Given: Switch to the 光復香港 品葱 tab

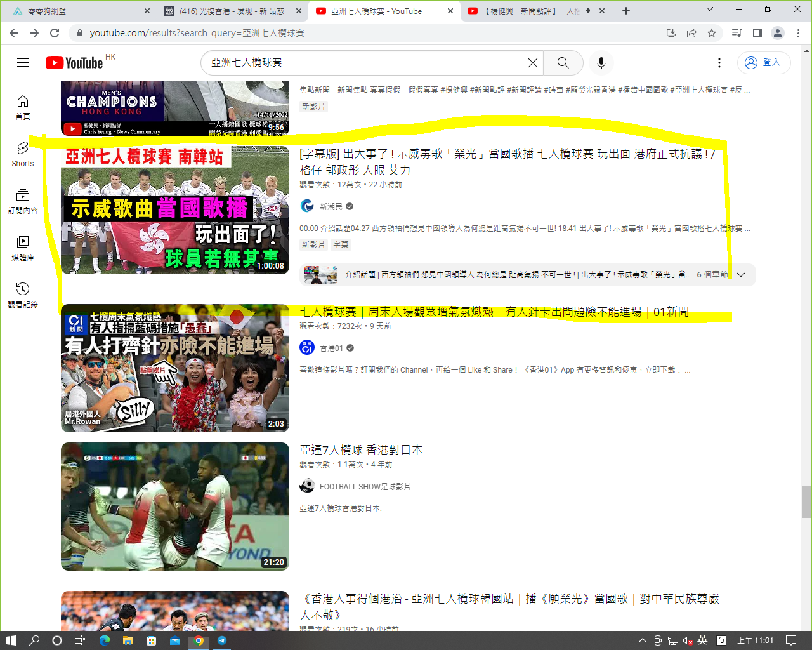Looking at the screenshot, I should click(232, 11).
